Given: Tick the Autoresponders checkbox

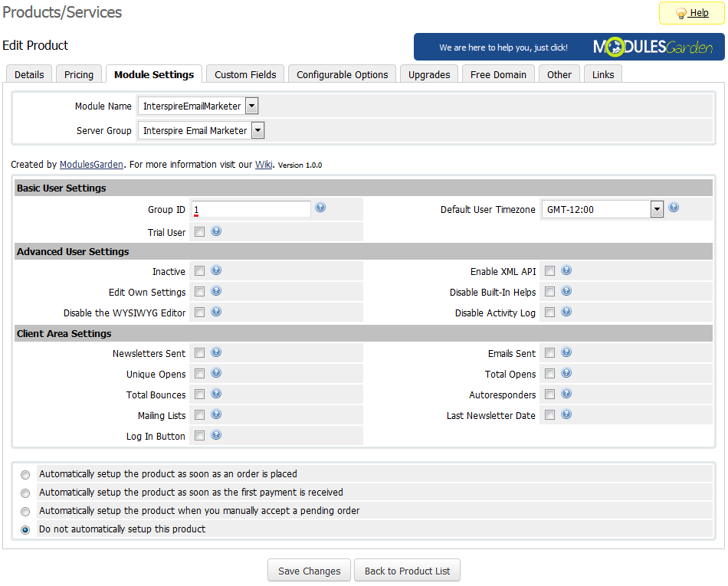Looking at the screenshot, I should pyautogui.click(x=549, y=394).
